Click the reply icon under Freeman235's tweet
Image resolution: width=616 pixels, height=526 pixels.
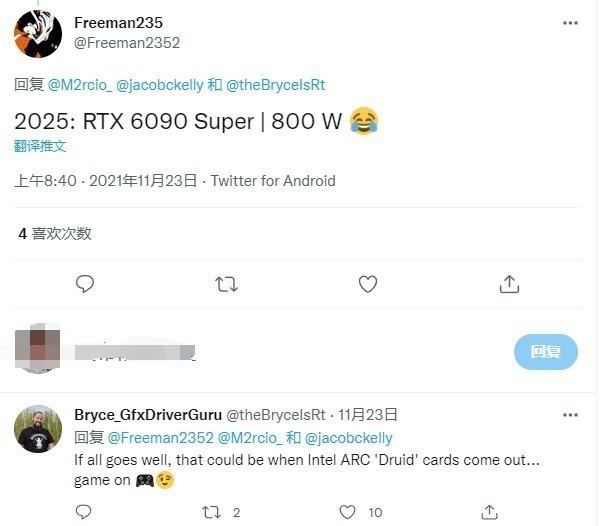(85, 284)
